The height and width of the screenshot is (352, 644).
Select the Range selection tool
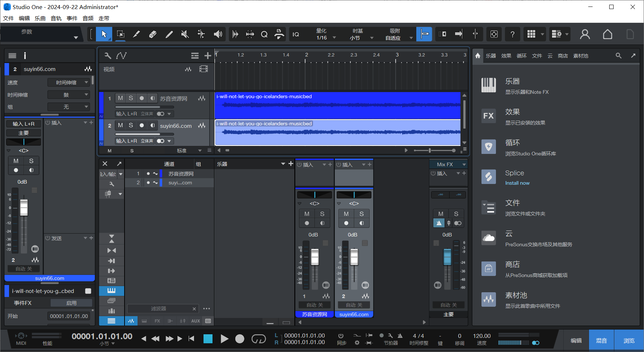click(120, 34)
